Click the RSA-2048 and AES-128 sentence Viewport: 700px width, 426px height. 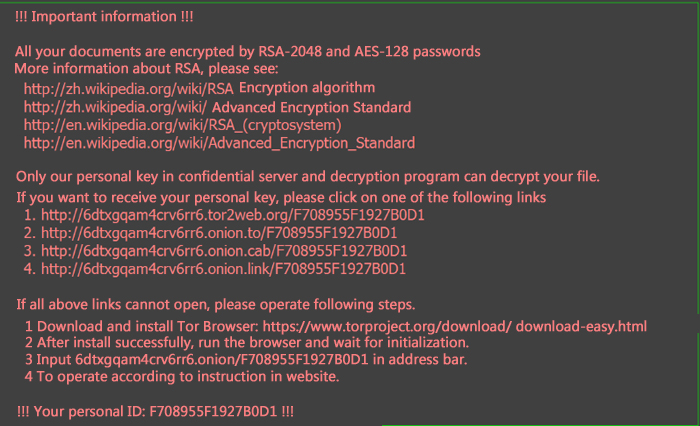(x=248, y=52)
